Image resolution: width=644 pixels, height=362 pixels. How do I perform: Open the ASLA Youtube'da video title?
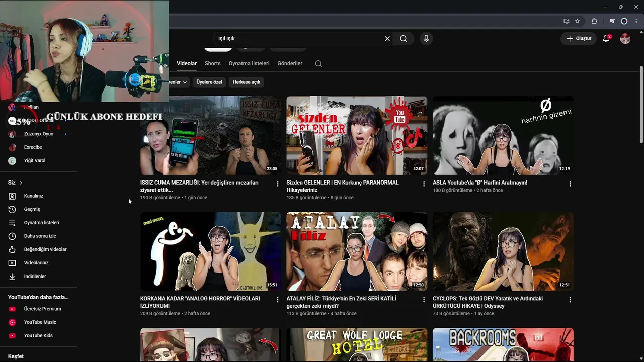(x=480, y=183)
